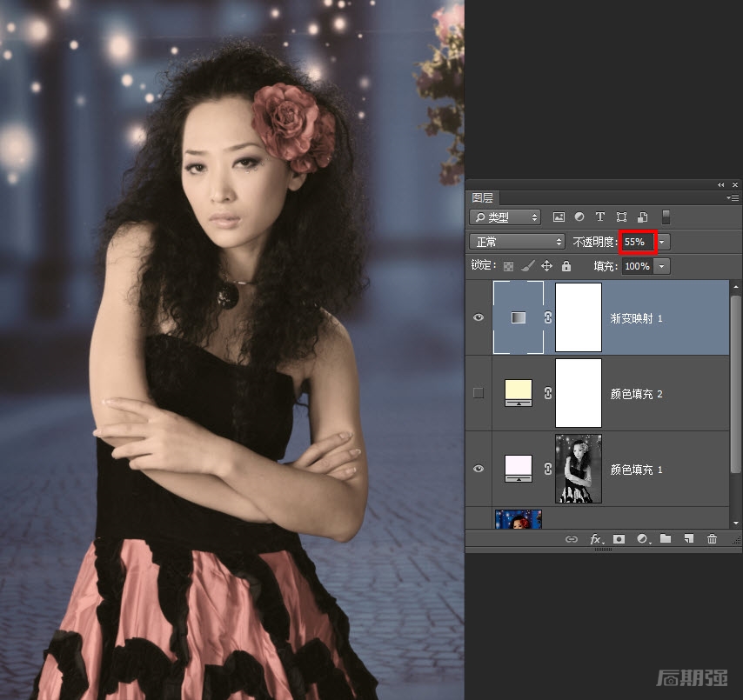Toggle the layer filter on/off switch
743x700 pixels.
click(x=666, y=217)
